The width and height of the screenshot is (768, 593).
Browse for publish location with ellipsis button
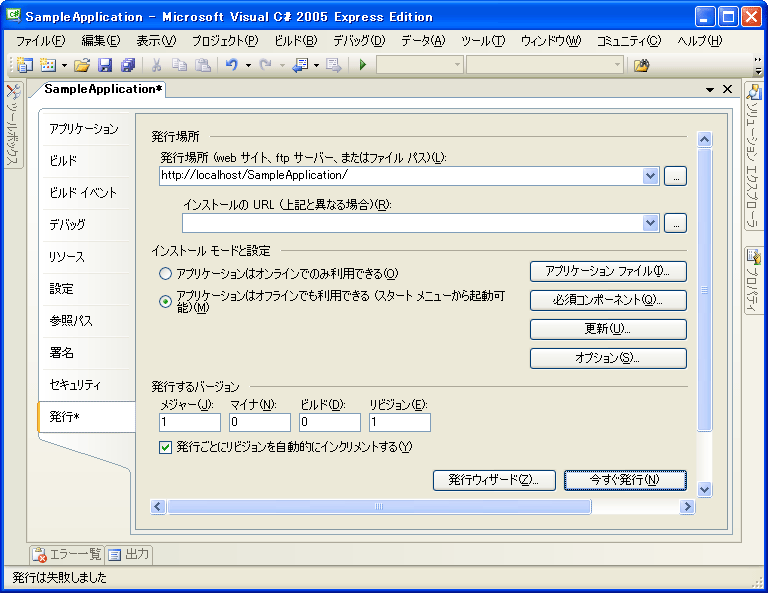pos(675,176)
